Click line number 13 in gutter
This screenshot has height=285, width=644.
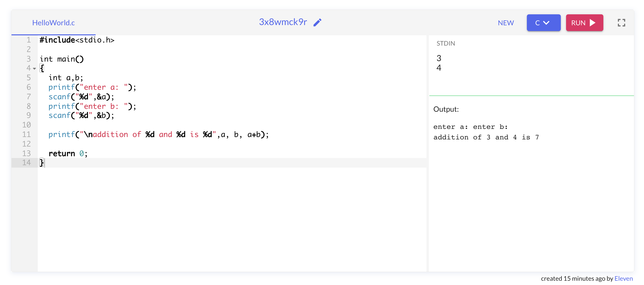pyautogui.click(x=27, y=153)
